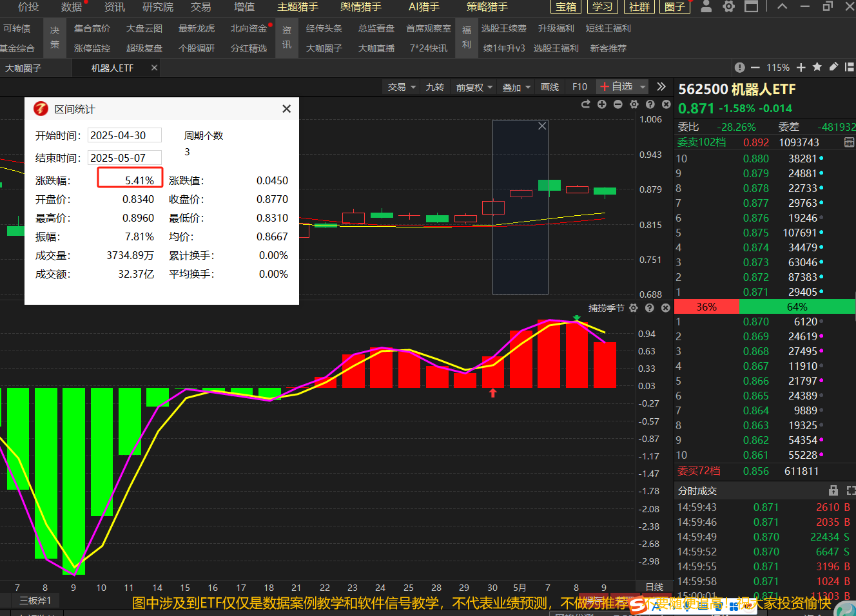This screenshot has height=616, width=856.
Task: Open the 主题猎手 menu
Action: 298,6
